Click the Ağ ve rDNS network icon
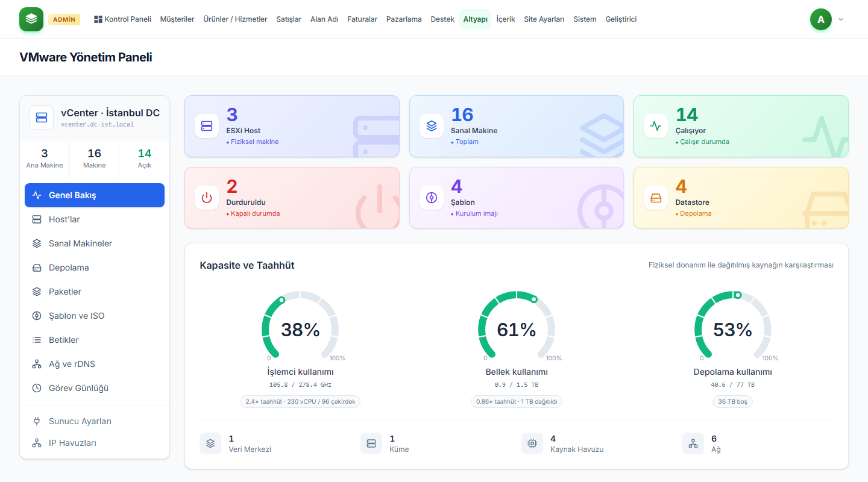 point(37,364)
